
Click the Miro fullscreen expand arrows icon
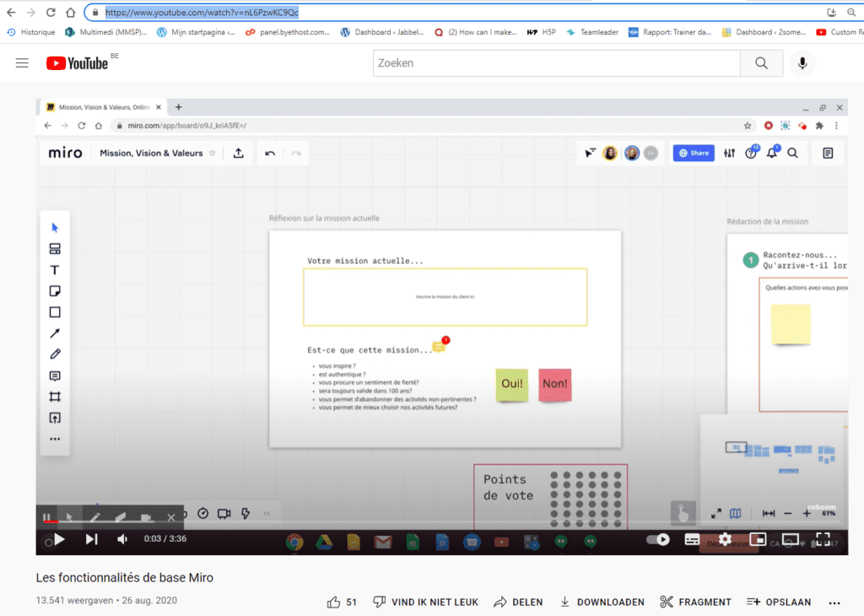(716, 513)
